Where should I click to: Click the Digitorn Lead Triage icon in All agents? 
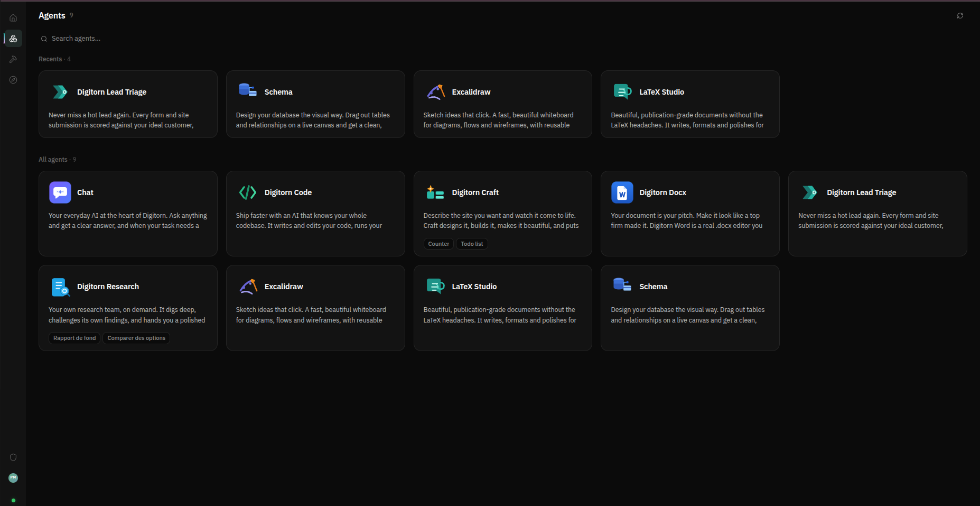pos(810,192)
